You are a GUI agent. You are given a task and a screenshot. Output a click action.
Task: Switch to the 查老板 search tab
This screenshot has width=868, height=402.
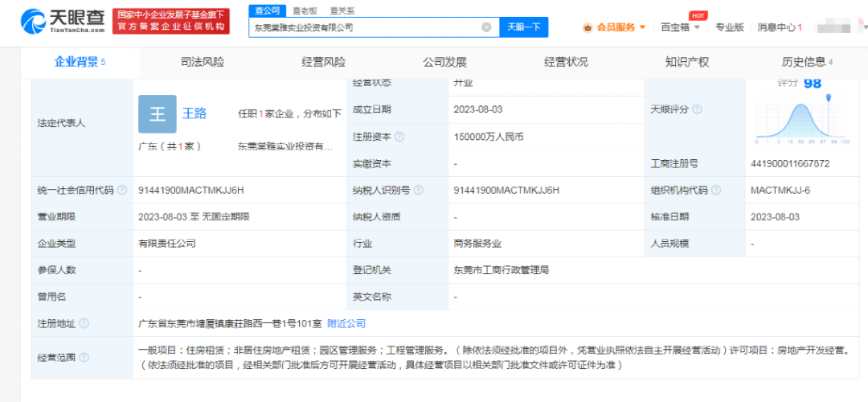[x=304, y=10]
